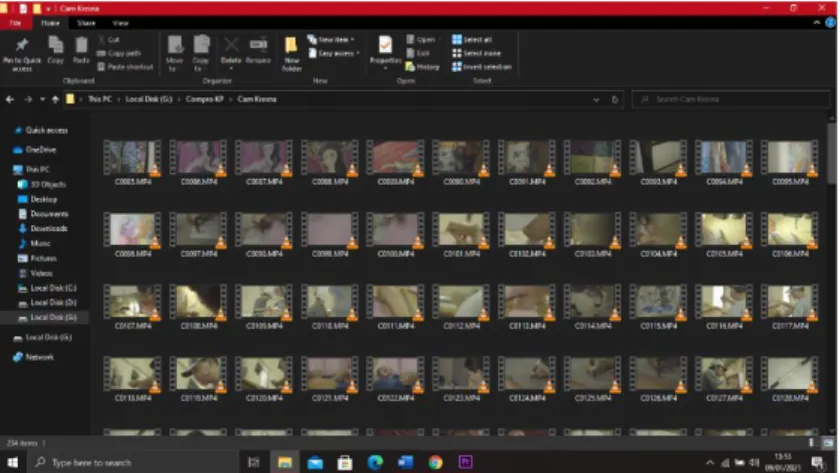Click the History command in the ribbon
The width and height of the screenshot is (840, 473).
(422, 67)
